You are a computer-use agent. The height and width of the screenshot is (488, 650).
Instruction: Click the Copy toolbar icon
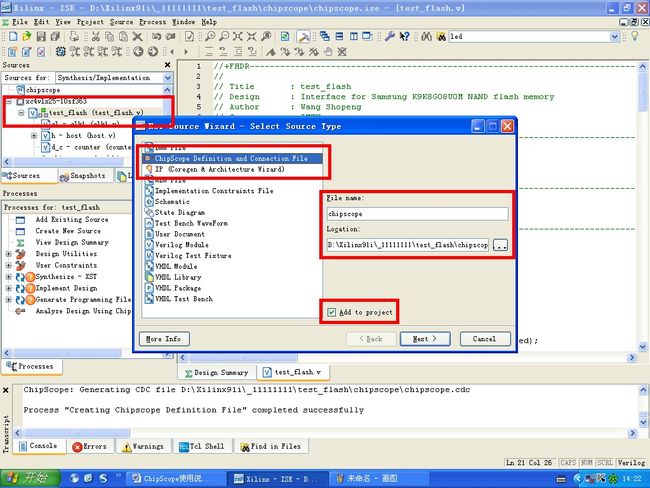tap(109, 36)
